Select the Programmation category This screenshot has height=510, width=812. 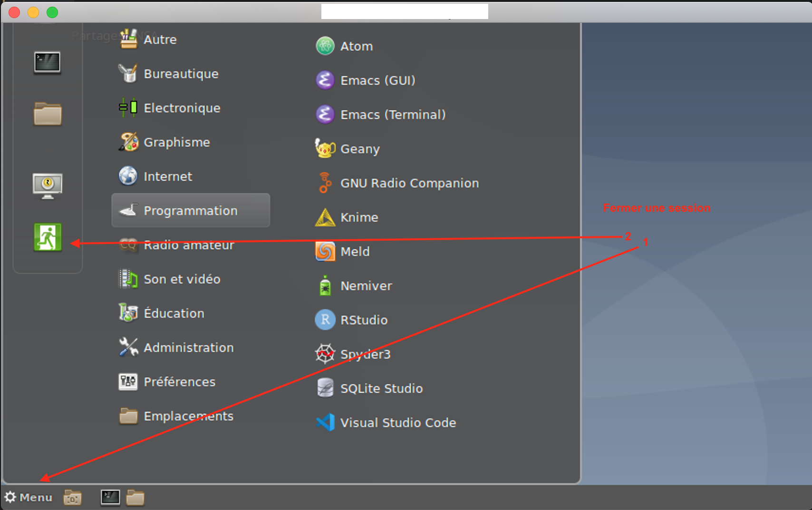pyautogui.click(x=191, y=210)
